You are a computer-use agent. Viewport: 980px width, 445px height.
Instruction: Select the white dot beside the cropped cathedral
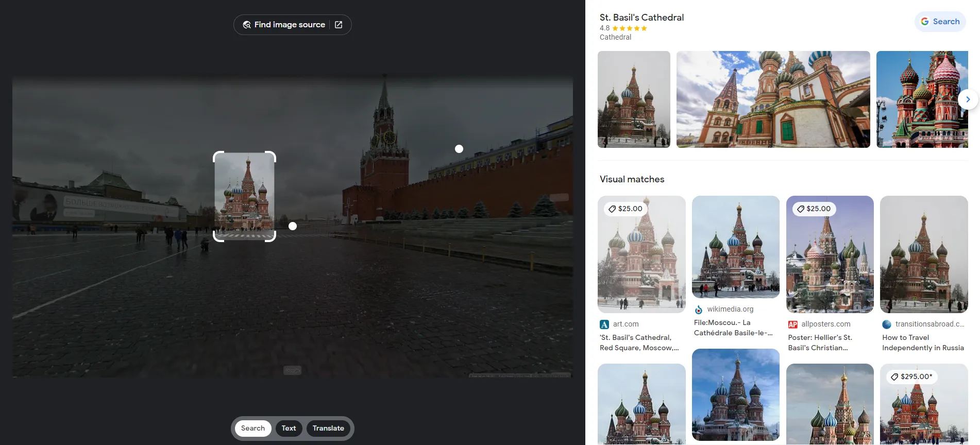(293, 226)
